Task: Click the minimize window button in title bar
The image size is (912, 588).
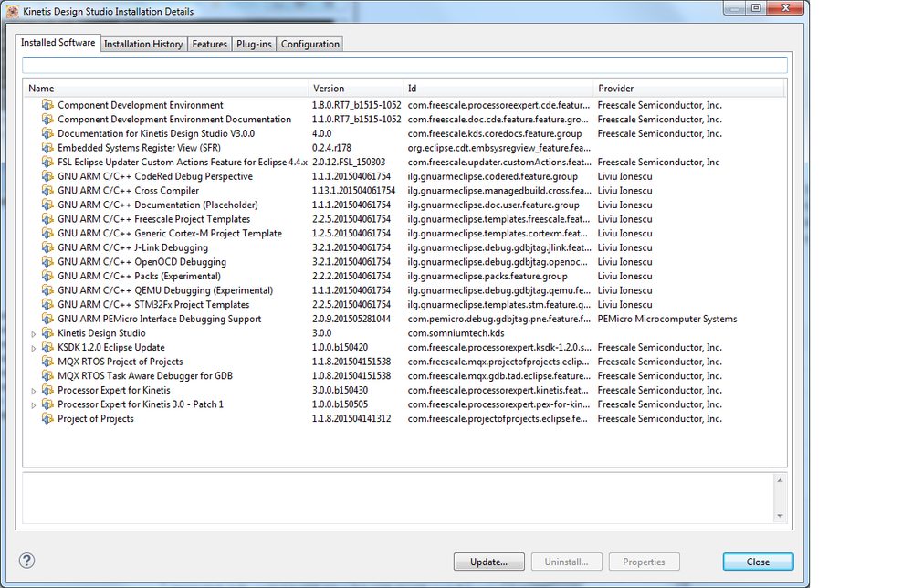Action: pyautogui.click(x=735, y=8)
